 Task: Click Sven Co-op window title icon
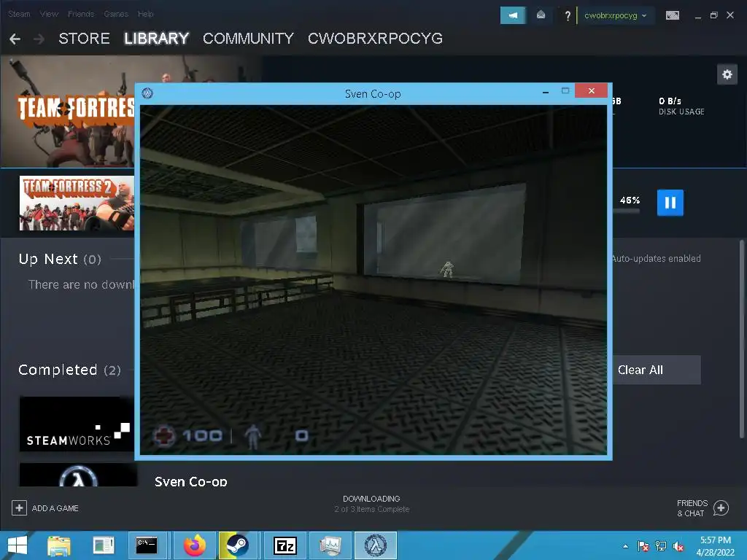coord(147,93)
